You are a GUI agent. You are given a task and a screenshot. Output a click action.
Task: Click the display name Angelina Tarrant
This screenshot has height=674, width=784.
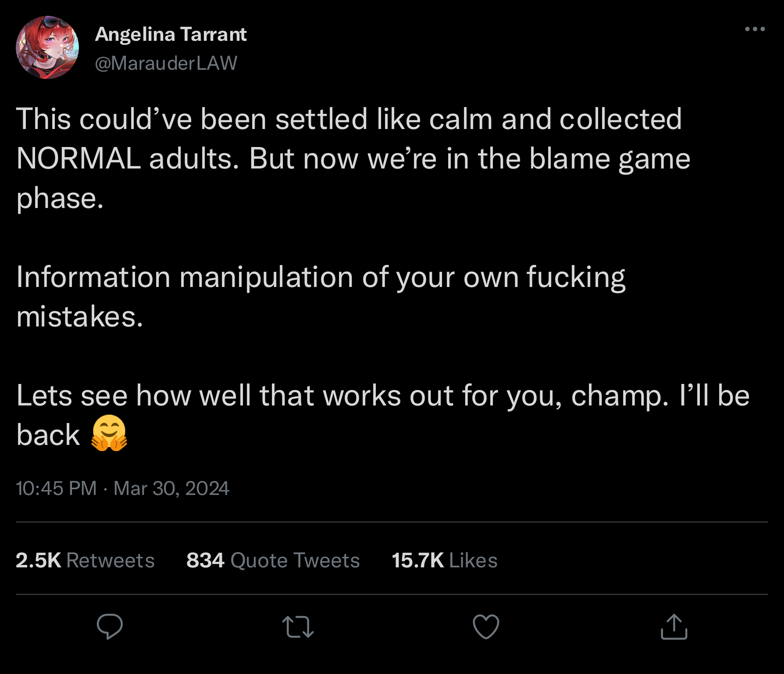pos(171,34)
